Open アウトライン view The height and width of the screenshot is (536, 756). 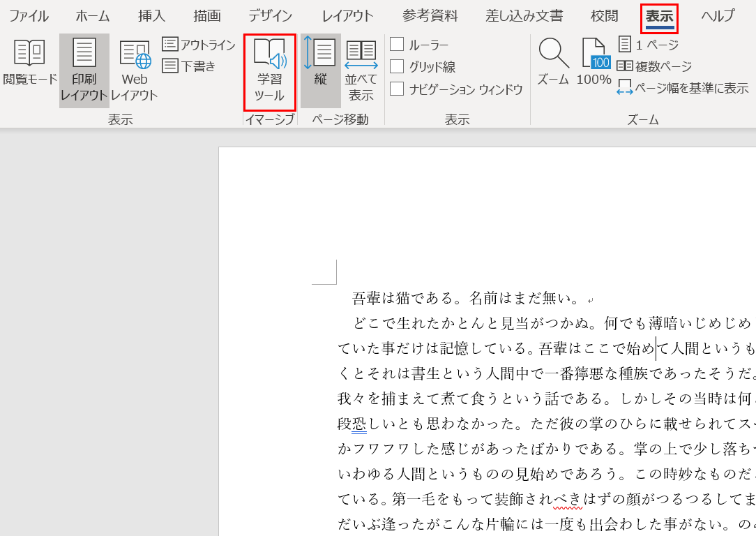pos(199,45)
